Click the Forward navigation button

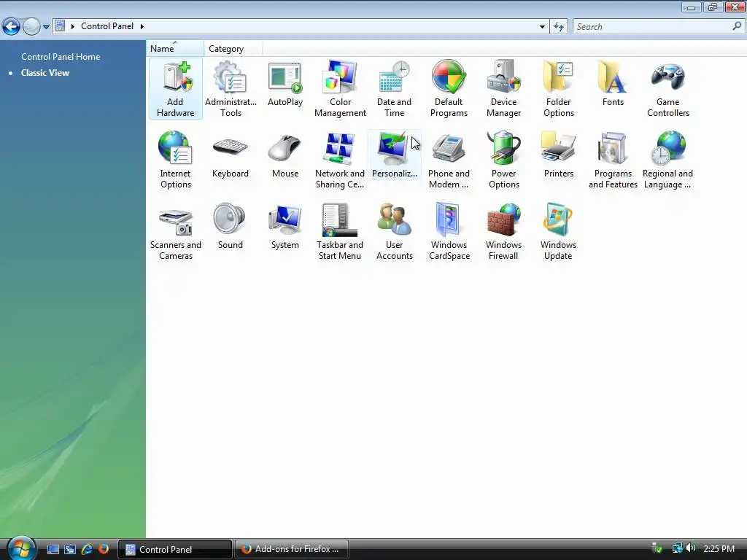point(31,27)
